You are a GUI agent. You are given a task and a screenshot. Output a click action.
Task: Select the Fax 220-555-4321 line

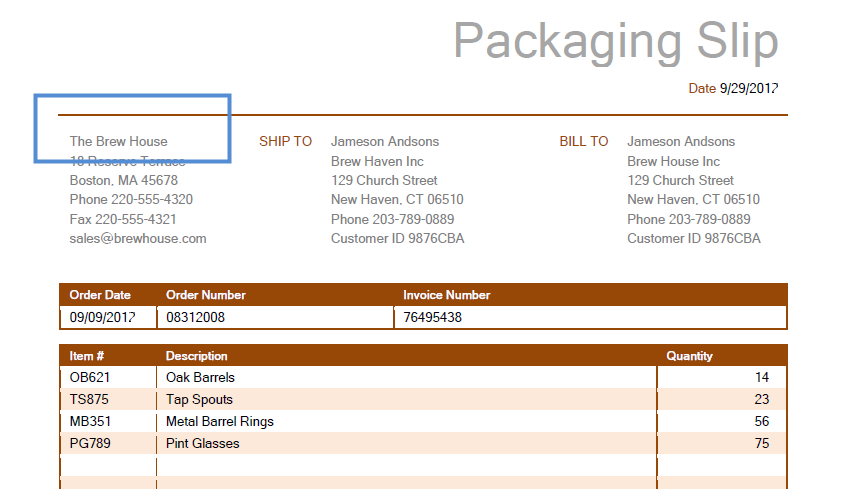click(x=123, y=219)
